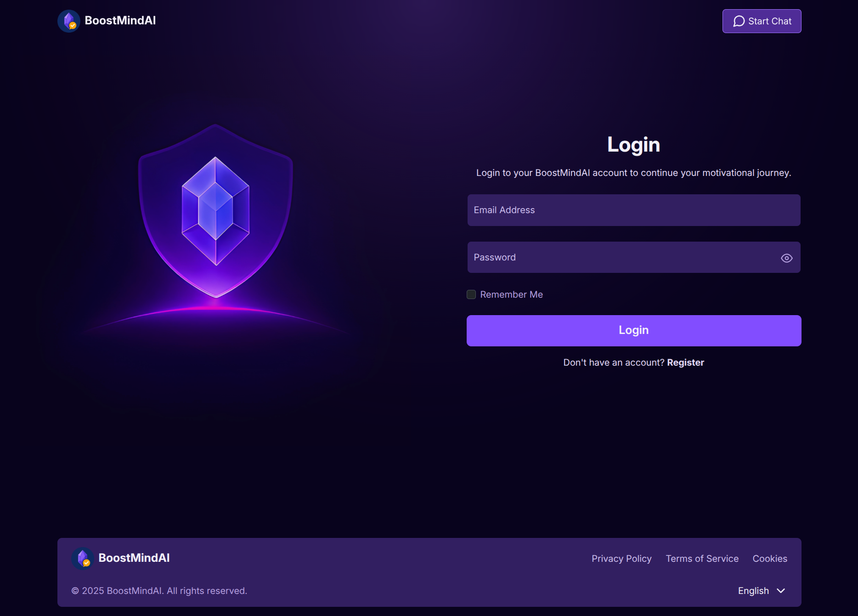
Task: Show password with the eye icon
Action: pos(786,258)
